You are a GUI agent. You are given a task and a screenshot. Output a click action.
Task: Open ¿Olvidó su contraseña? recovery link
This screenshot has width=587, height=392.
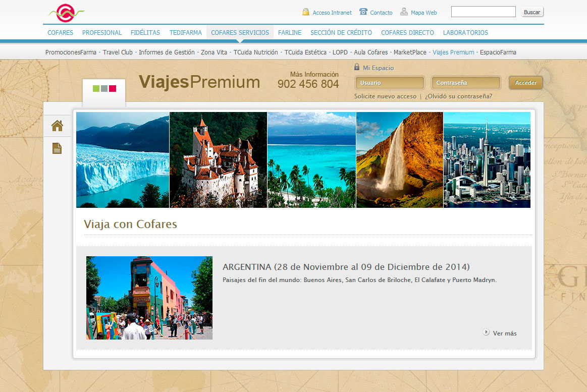457,96
